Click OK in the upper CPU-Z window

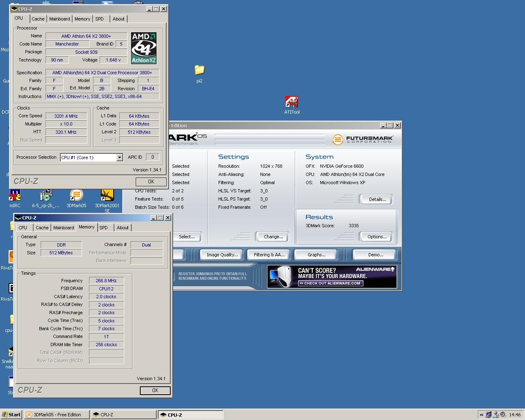pyautogui.click(x=151, y=182)
